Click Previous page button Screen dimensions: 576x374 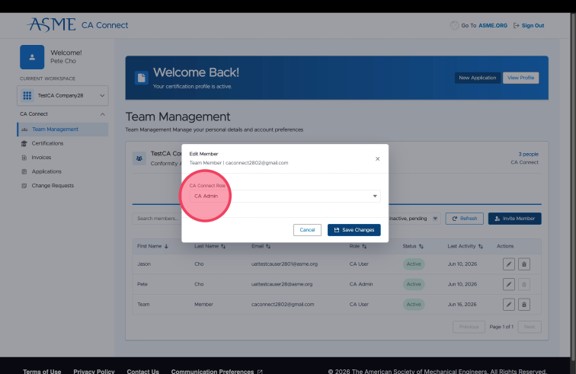point(469,327)
